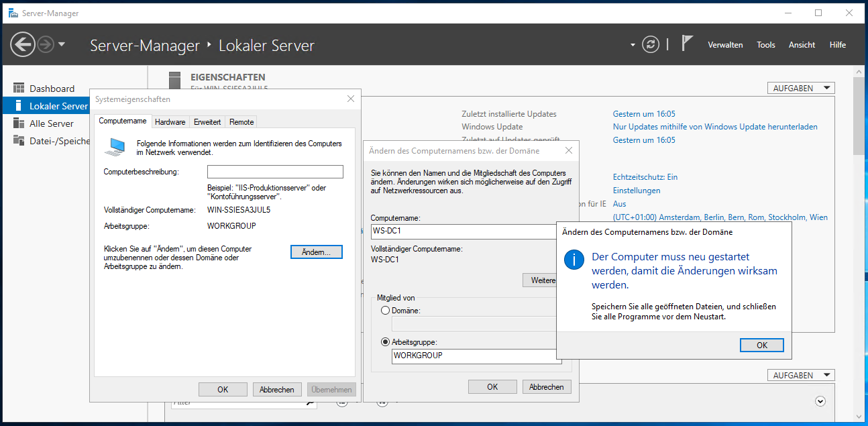Select the Domäne radio button

385,311
